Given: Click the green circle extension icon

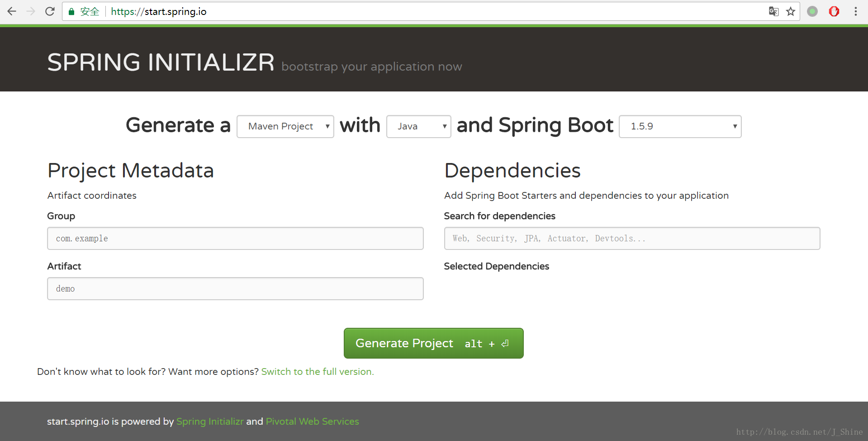Looking at the screenshot, I should tap(812, 11).
